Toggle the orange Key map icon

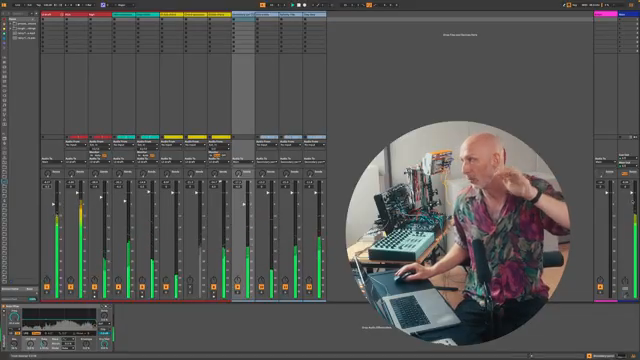[569, 5]
